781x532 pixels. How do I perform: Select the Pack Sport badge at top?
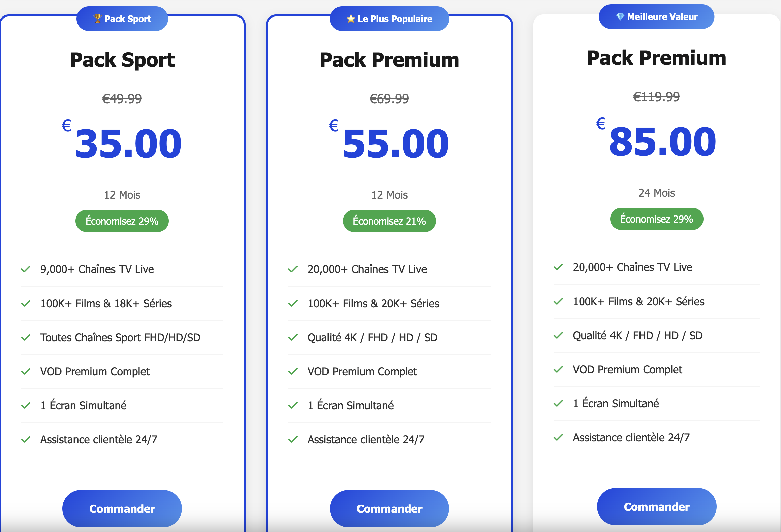122,19
